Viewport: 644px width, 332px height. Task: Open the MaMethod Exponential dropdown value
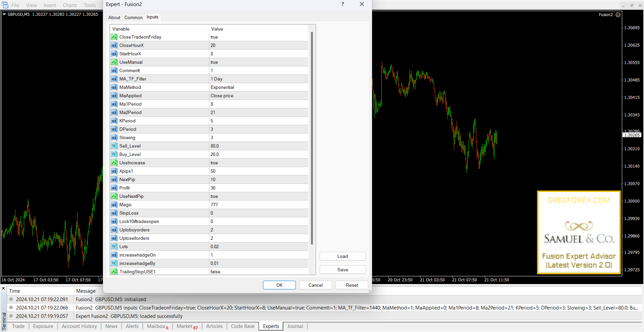(258, 87)
